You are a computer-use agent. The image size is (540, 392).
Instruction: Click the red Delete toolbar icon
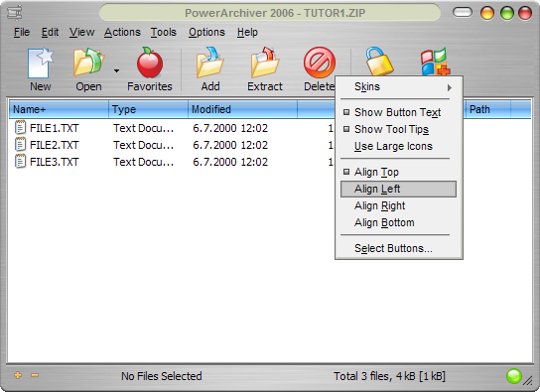(x=320, y=63)
